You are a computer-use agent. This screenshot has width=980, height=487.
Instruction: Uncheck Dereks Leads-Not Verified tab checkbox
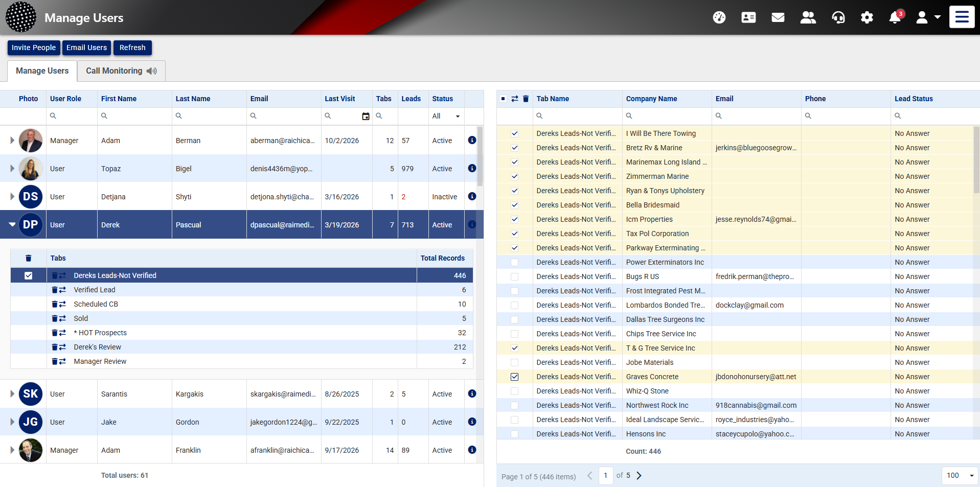pyautogui.click(x=29, y=275)
